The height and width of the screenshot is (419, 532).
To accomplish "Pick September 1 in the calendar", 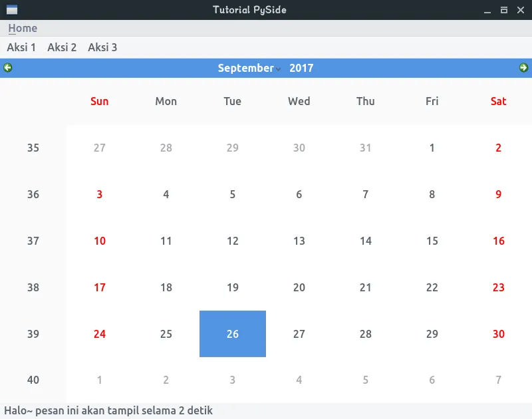I will 432,148.
